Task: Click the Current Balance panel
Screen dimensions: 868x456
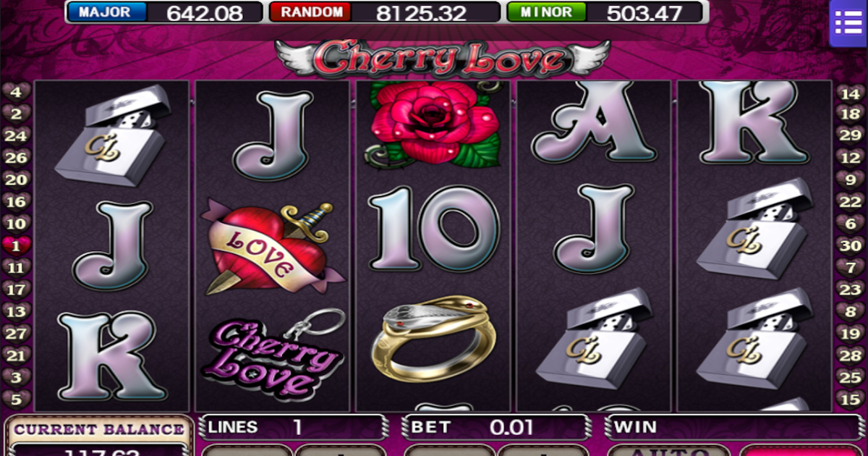Action: pyautogui.click(x=99, y=435)
